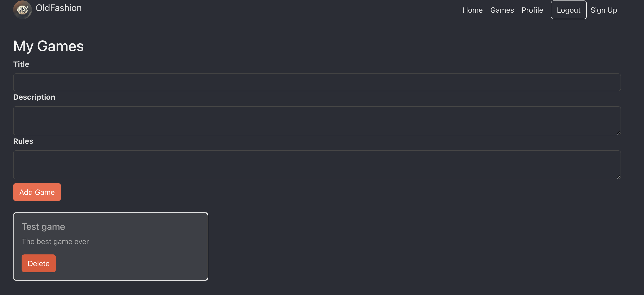Grab the Description textarea resize handle

click(x=618, y=133)
